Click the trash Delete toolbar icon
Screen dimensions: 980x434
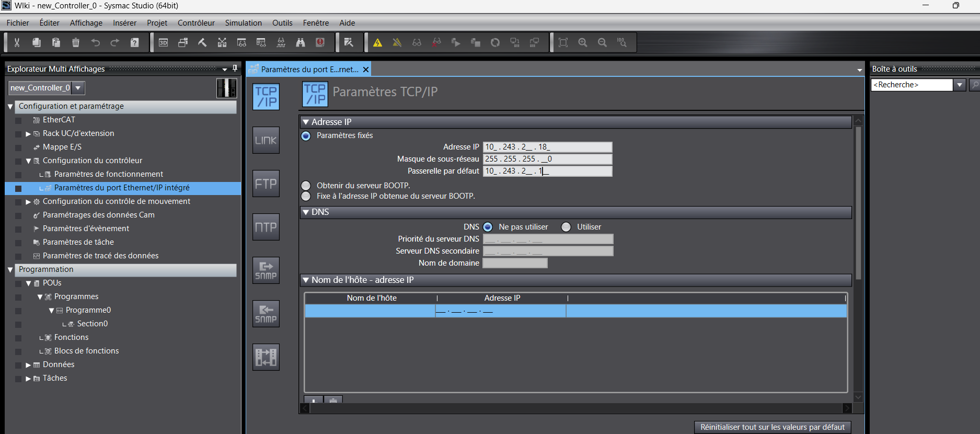(x=76, y=43)
